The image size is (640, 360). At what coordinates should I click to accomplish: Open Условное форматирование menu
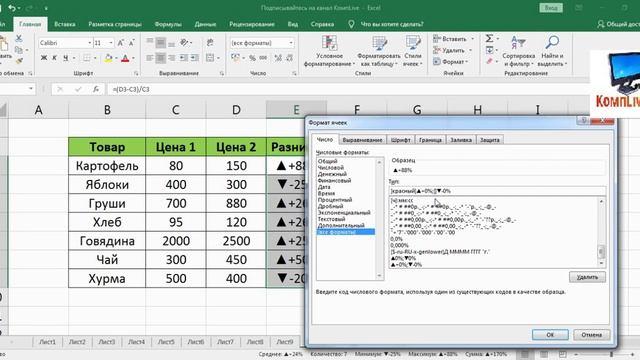pyautogui.click(x=329, y=51)
